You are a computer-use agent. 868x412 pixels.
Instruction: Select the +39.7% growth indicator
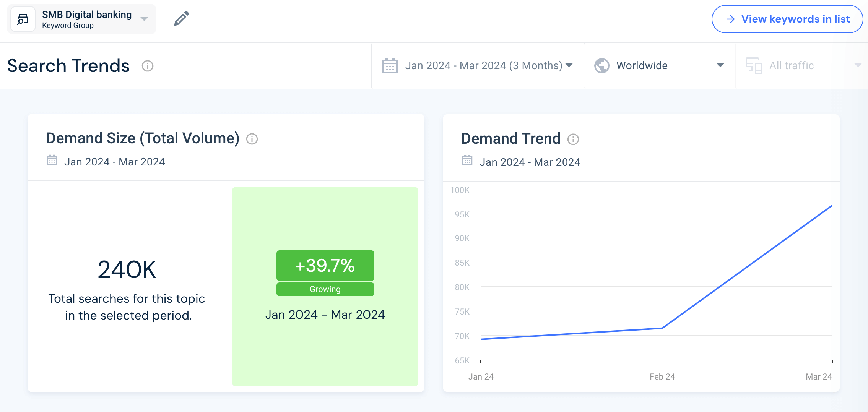pyautogui.click(x=325, y=266)
